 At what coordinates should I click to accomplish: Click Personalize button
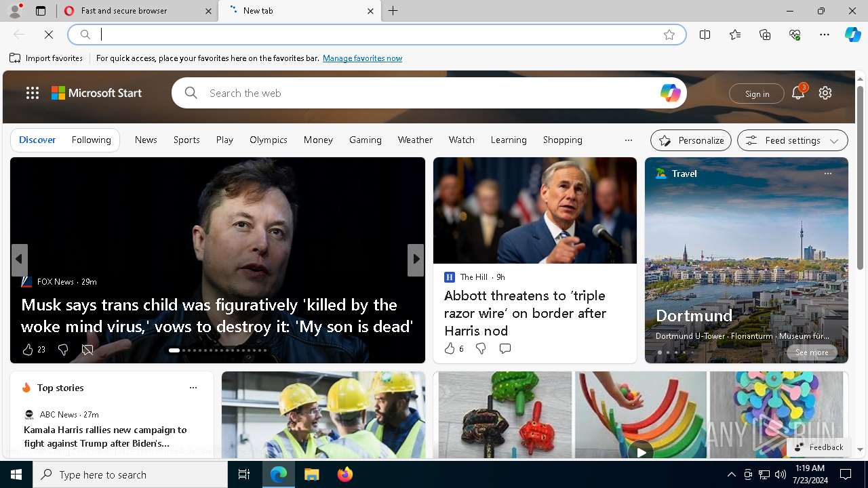691,140
